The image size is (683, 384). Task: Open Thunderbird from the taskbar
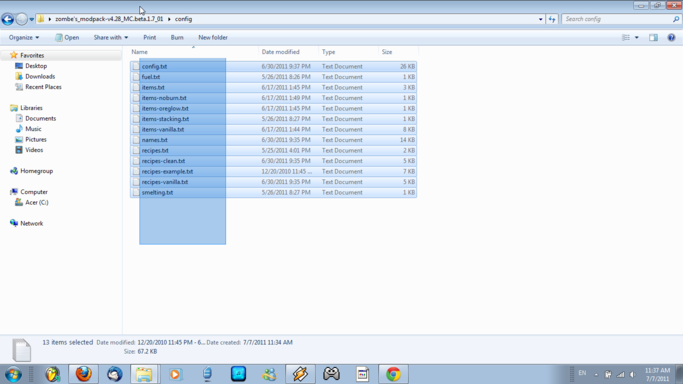(115, 374)
